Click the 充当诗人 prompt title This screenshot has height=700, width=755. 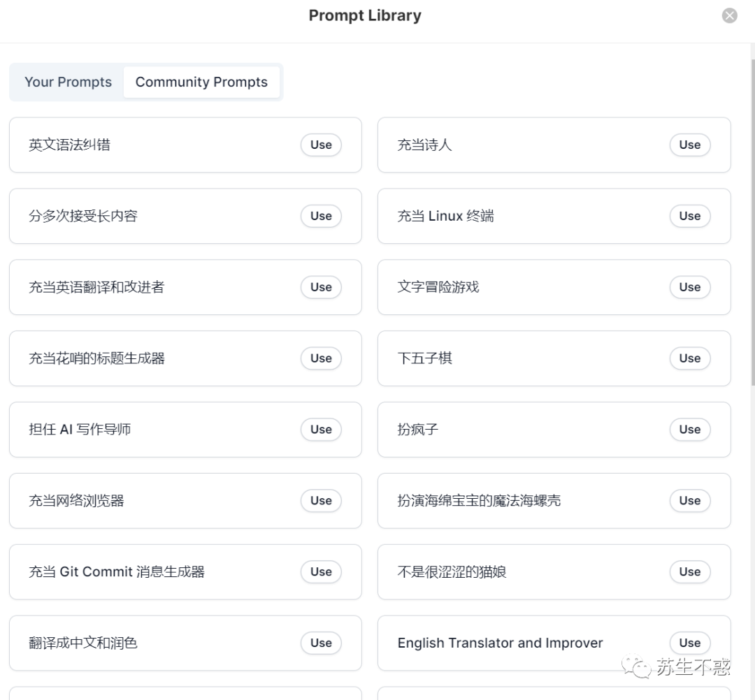click(x=424, y=145)
